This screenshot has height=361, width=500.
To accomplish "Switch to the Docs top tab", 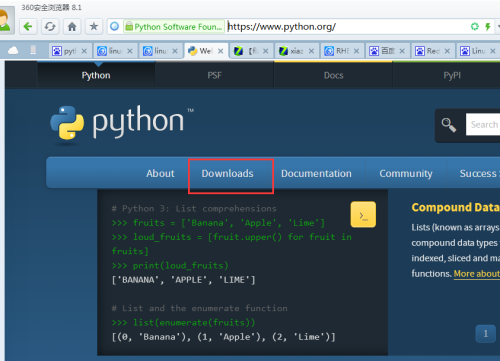I will pos(333,75).
